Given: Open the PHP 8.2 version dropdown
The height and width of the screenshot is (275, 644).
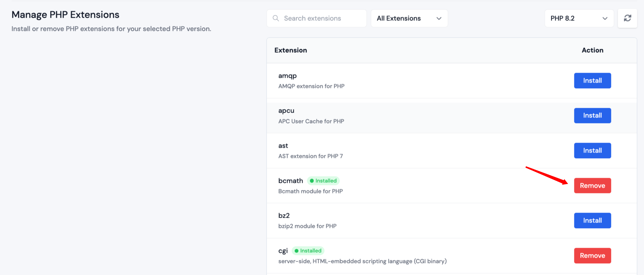Looking at the screenshot, I should 579,18.
